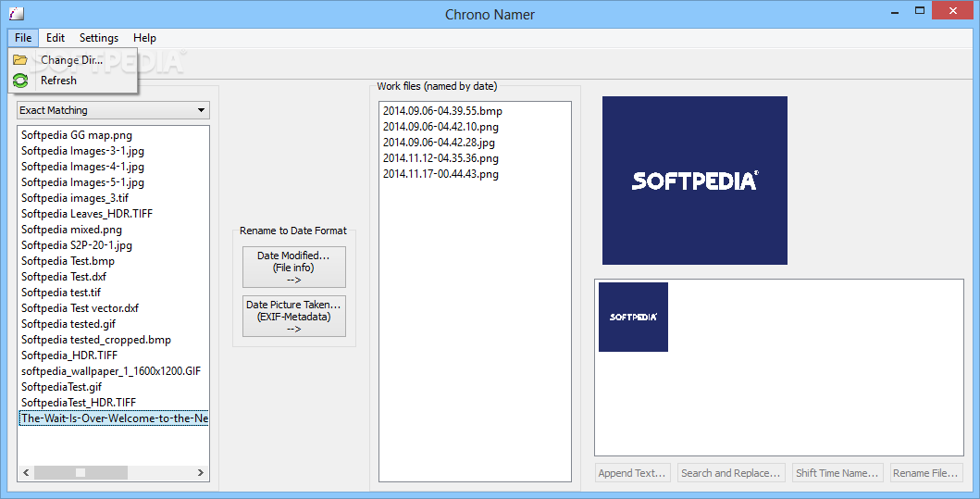Select work file 2014.09.06-04.39.55.bmp
The height and width of the screenshot is (499, 980).
click(x=442, y=111)
